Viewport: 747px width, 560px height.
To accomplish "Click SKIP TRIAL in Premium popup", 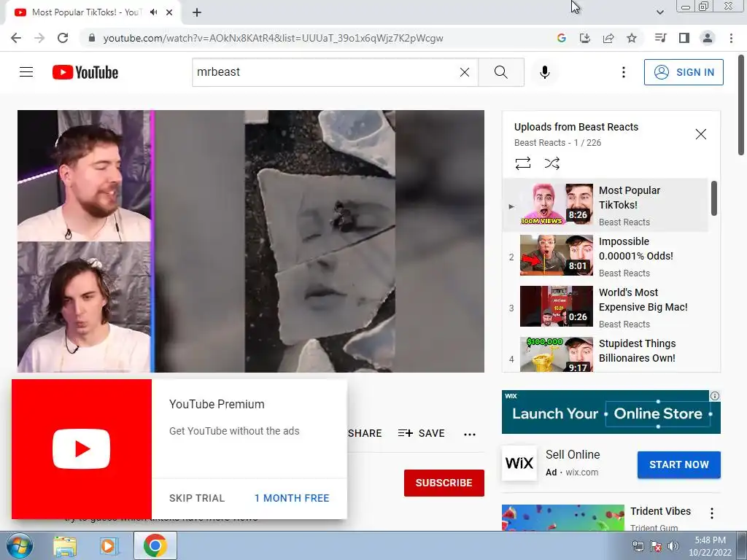I will (x=197, y=498).
